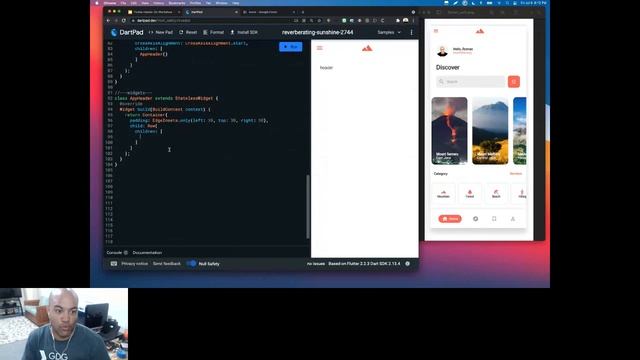Open a new browser tab with the plus button
Image resolution: width=640 pixels, height=360 pixels.
pos(302,12)
